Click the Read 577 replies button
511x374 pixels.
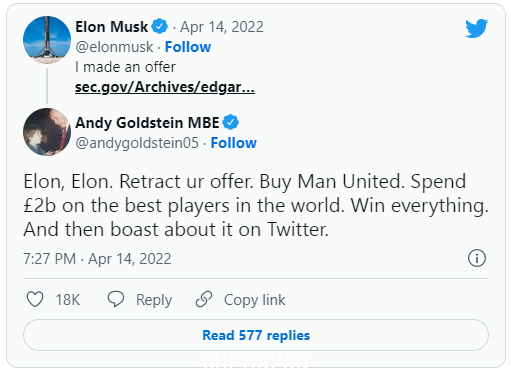click(256, 335)
